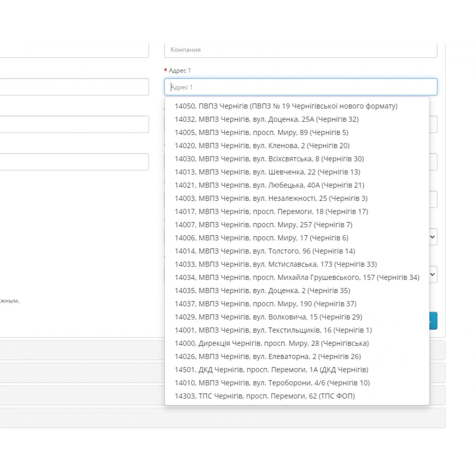Pick просп. Михайла Грушевського, 157

(x=297, y=277)
